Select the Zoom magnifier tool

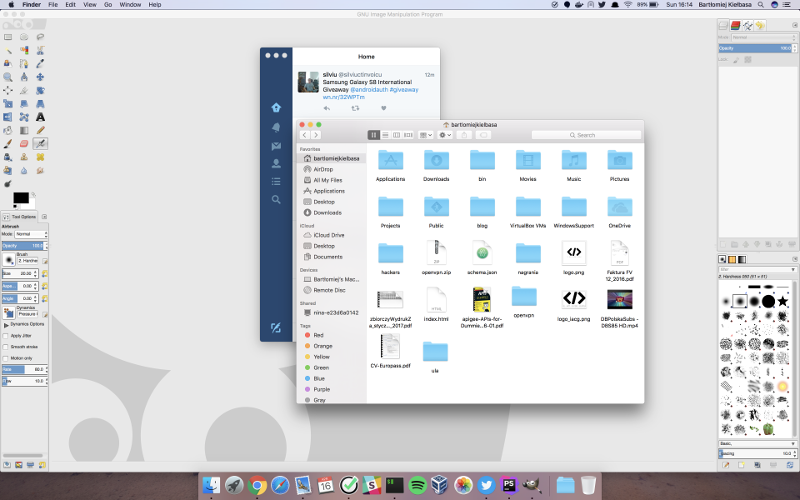(x=8, y=77)
